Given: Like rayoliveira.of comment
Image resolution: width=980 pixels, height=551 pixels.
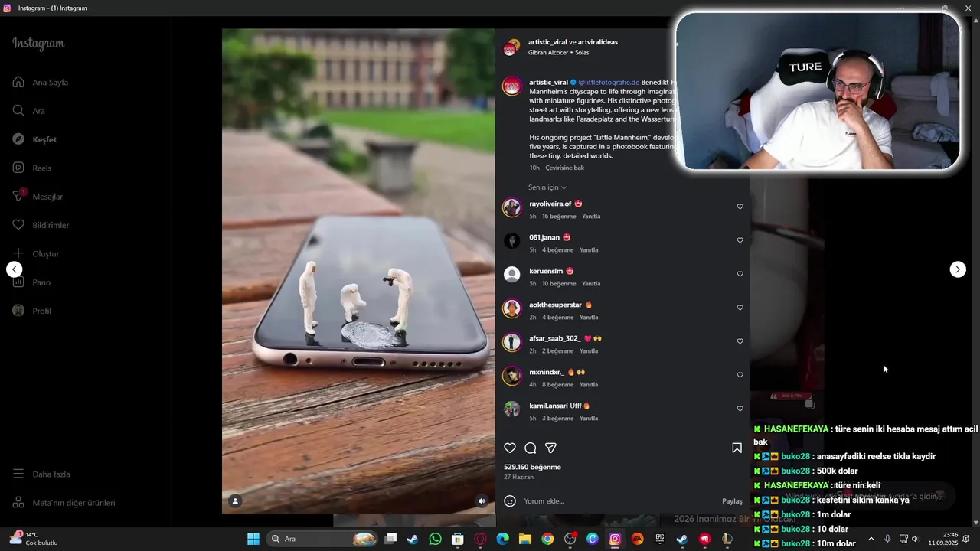Looking at the screenshot, I should point(740,207).
